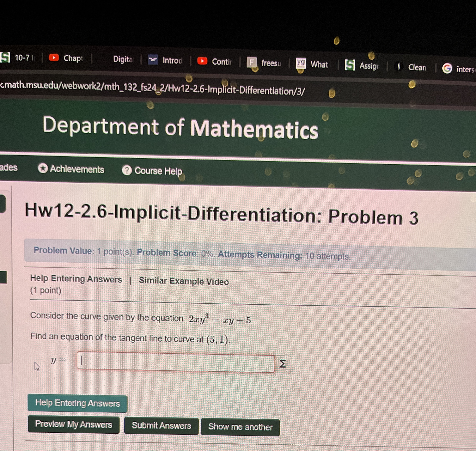This screenshot has height=451, width=476.
Task: Open the Introd bookmark
Action: [x=172, y=60]
